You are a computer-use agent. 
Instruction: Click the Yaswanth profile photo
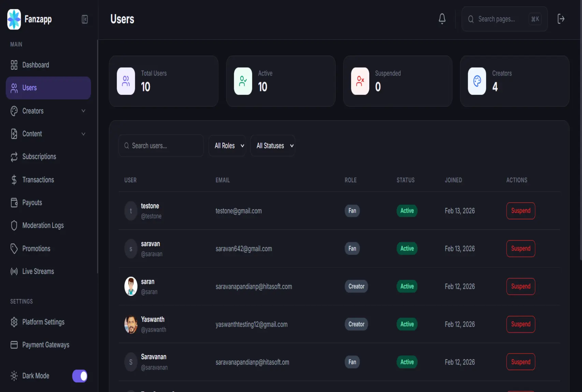click(131, 324)
